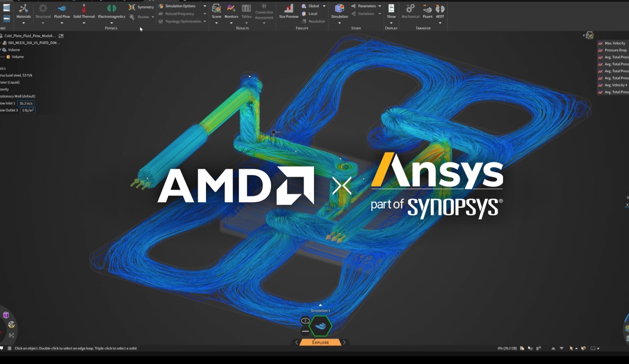This screenshot has height=364, width=629.
Task: Open the Materials tool
Action: (x=24, y=10)
